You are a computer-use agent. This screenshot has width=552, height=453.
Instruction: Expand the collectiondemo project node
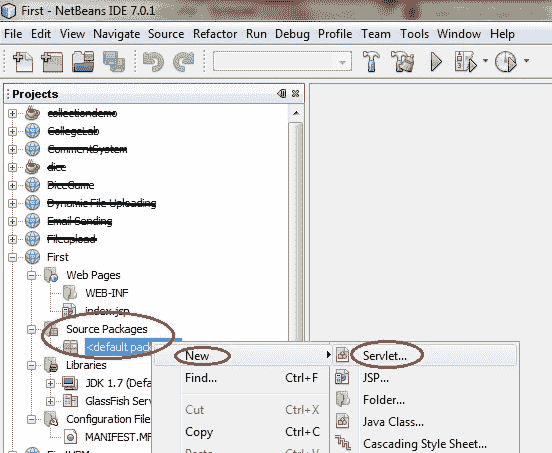point(12,113)
